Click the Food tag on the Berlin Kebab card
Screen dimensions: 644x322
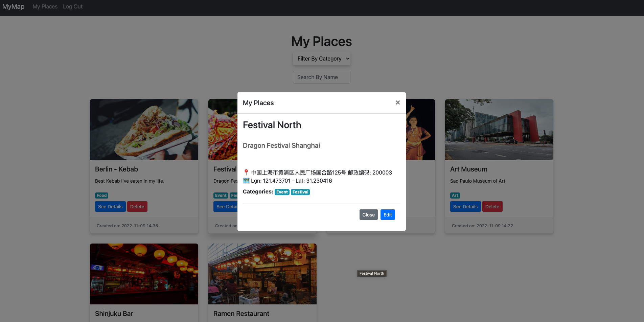point(101,195)
